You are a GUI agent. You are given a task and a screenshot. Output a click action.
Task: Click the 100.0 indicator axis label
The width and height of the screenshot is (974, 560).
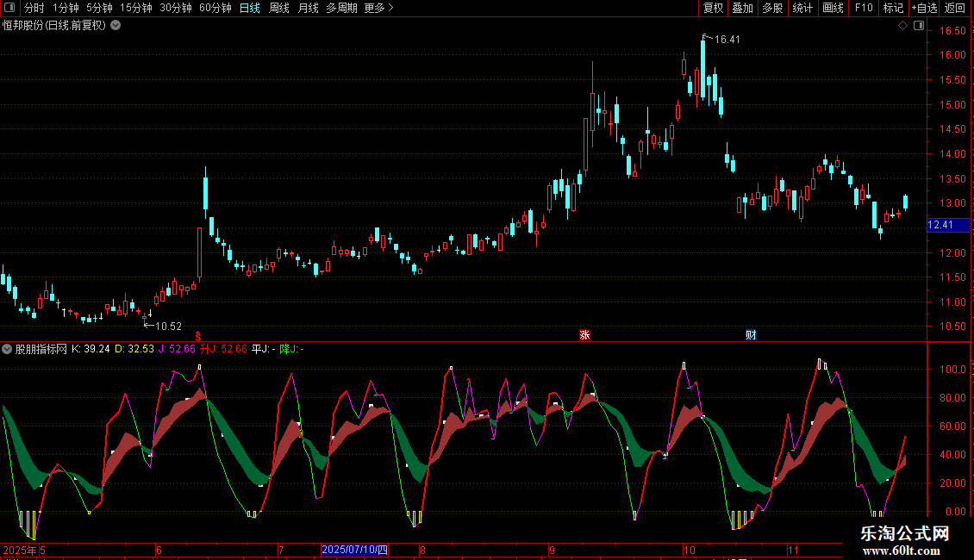[952, 370]
